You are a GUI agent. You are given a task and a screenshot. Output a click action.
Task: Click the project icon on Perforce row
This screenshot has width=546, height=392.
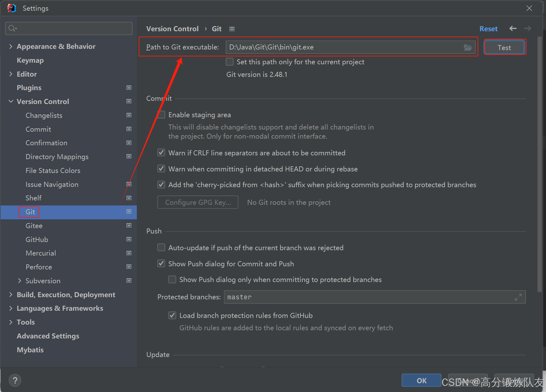point(129,267)
